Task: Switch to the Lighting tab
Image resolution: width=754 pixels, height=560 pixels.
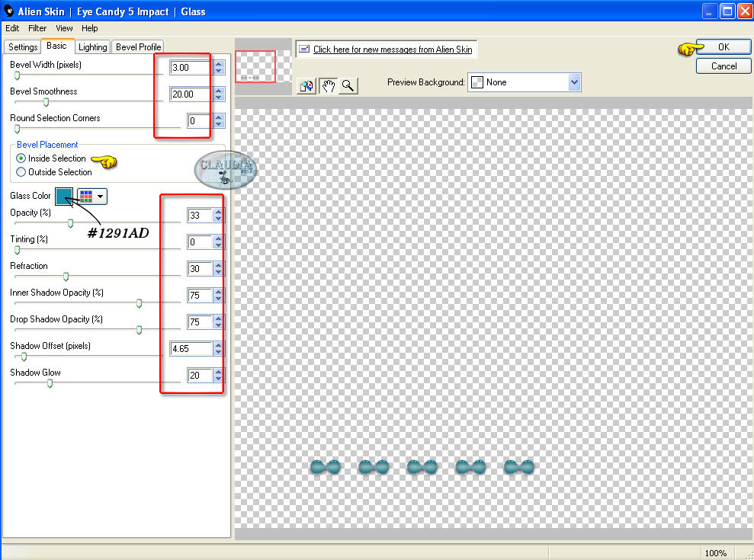Action: coord(92,47)
